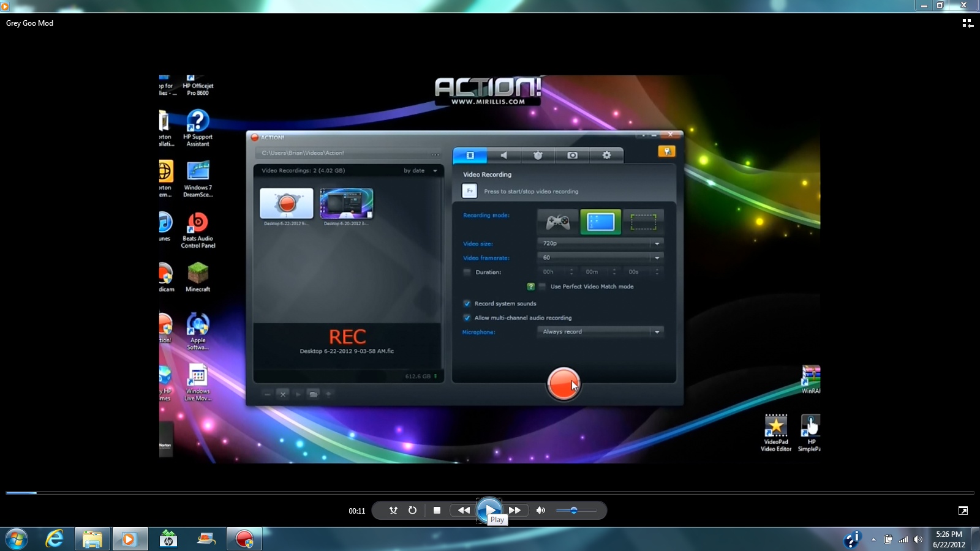This screenshot has width=980, height=551.
Task: Turn on shuffle in the media player
Action: tap(393, 510)
